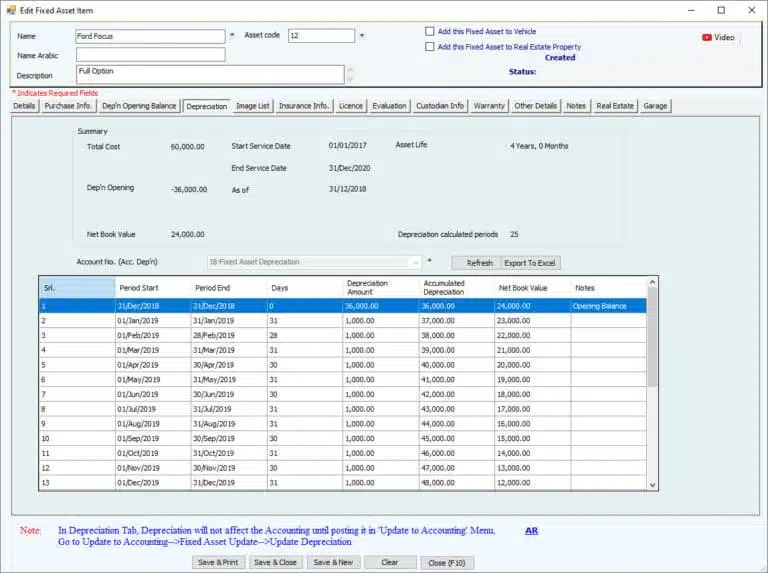768x573 pixels.
Task: Enable Add this Fixed Asset to Vehicle
Action: pos(430,32)
